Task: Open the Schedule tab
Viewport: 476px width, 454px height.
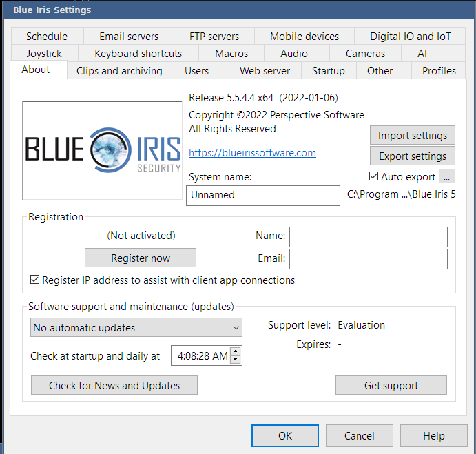Action: (48, 36)
